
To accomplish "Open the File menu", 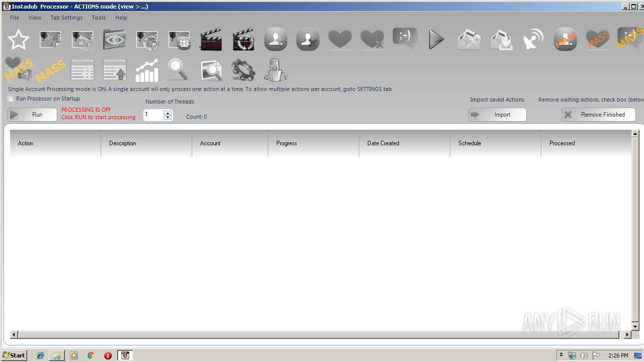I will coord(15,18).
